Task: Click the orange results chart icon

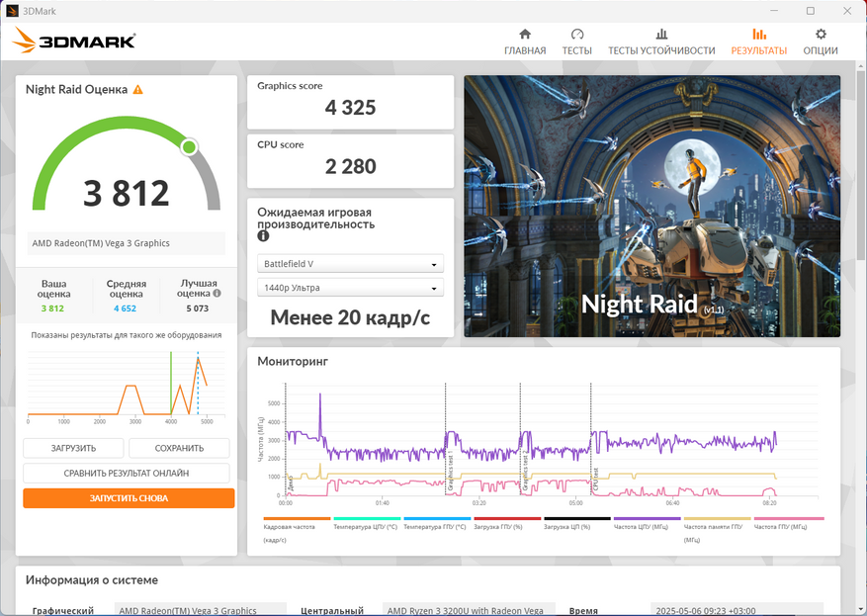Action: (758, 34)
